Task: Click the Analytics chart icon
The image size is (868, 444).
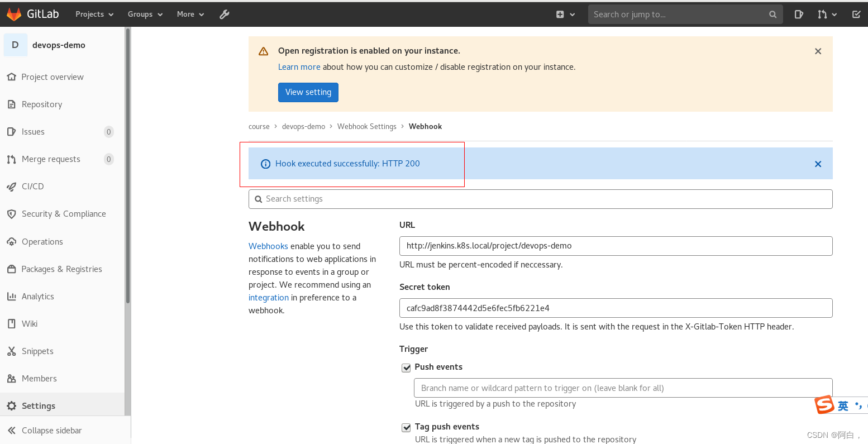Action: [x=11, y=297]
